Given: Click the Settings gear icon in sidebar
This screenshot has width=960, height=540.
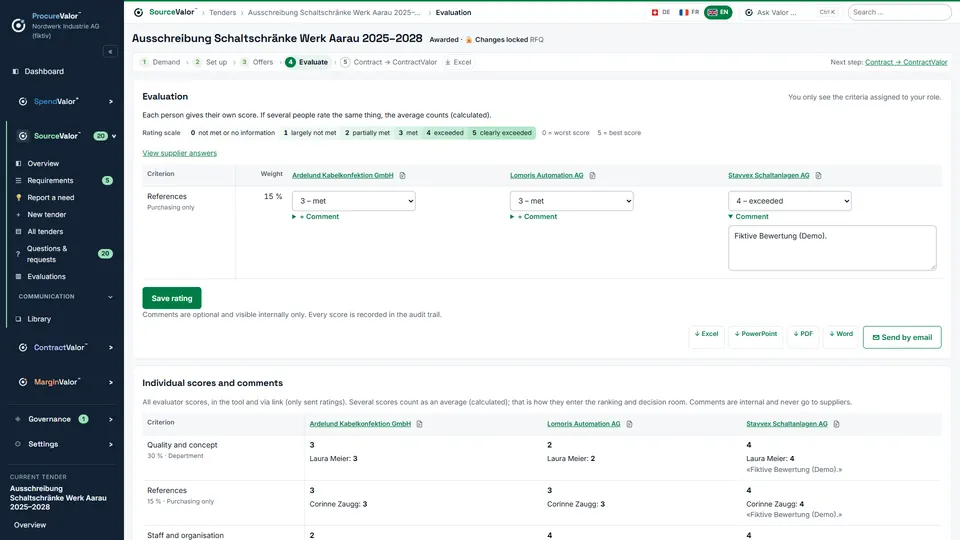Looking at the screenshot, I should pos(18,444).
